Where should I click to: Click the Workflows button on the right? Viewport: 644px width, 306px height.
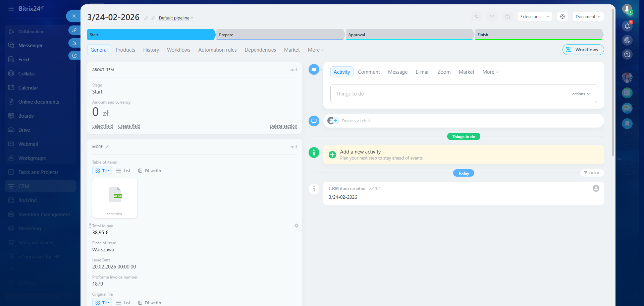pos(583,50)
